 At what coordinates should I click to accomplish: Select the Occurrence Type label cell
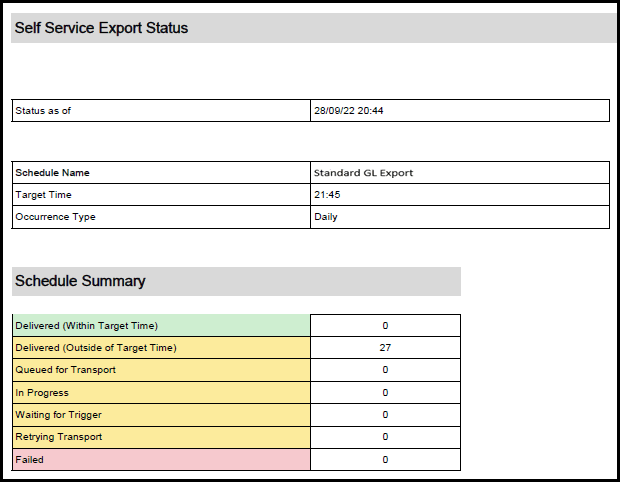click(55, 217)
